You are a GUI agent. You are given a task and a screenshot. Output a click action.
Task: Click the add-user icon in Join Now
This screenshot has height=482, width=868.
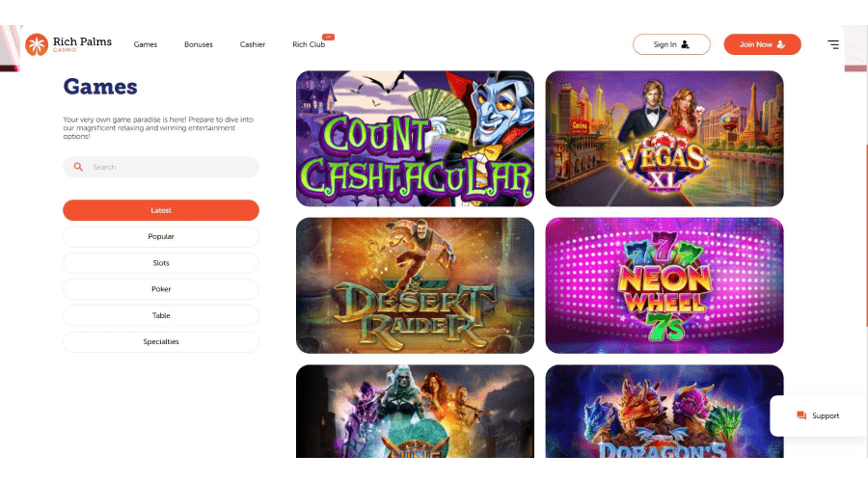pyautogui.click(x=780, y=44)
